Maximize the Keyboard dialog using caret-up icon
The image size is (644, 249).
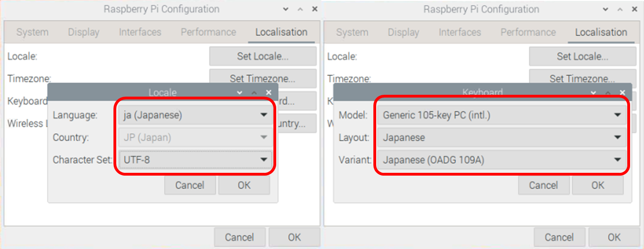(x=608, y=92)
